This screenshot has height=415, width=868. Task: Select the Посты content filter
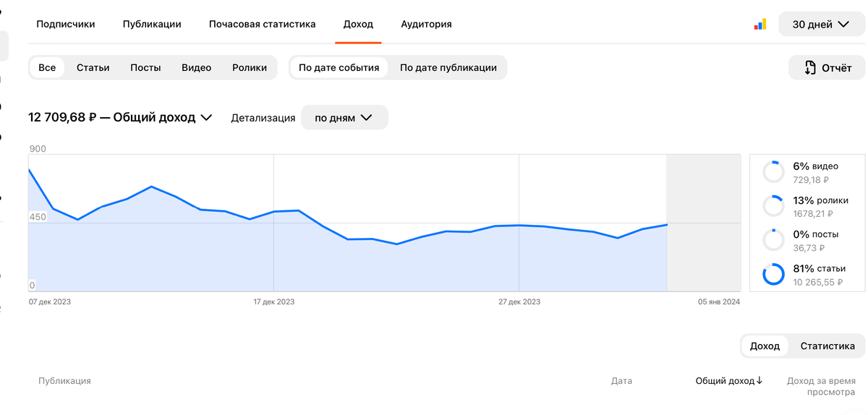[145, 67]
